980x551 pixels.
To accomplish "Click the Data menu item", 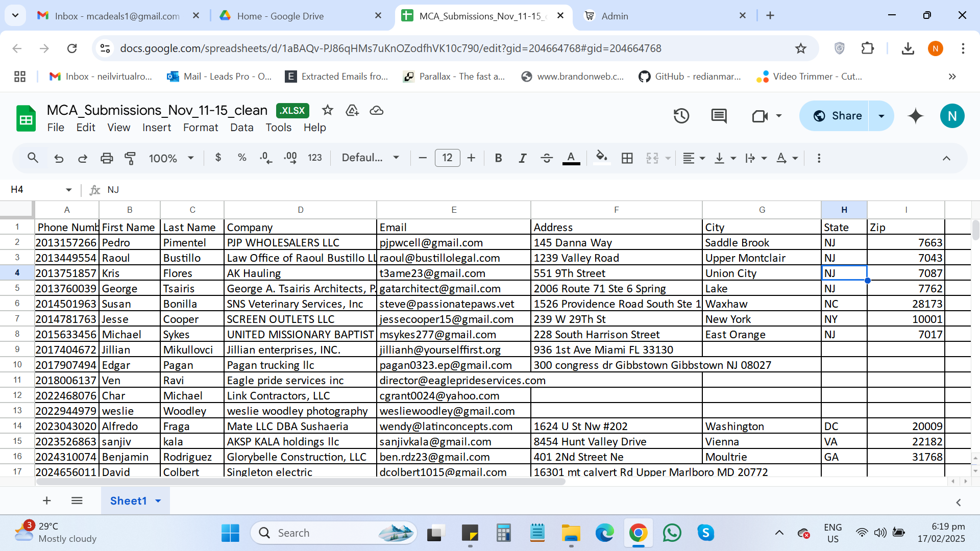I will coord(241,128).
